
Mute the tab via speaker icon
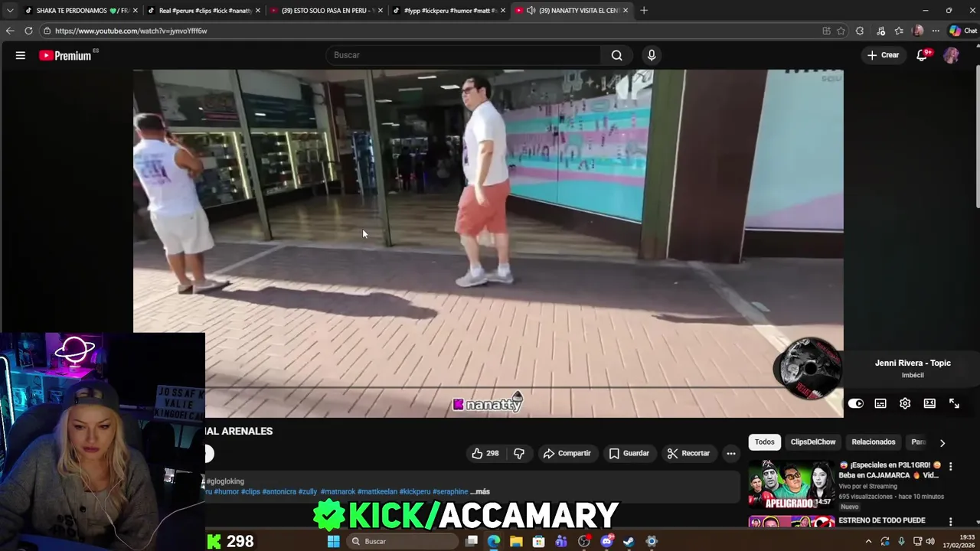pyautogui.click(x=531, y=11)
